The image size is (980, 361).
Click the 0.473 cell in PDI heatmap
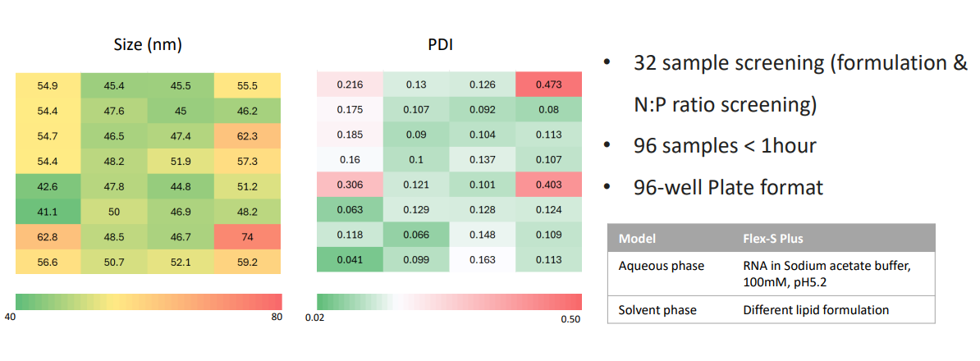[548, 85]
